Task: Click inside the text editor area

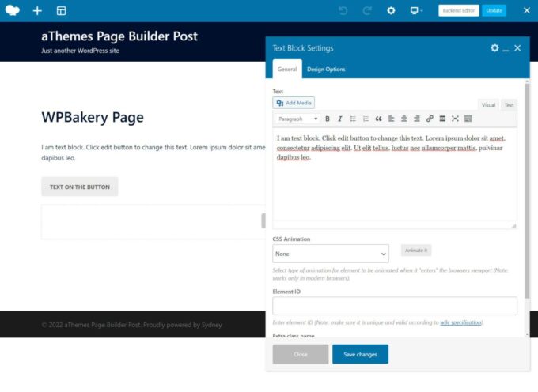Action: [x=395, y=175]
